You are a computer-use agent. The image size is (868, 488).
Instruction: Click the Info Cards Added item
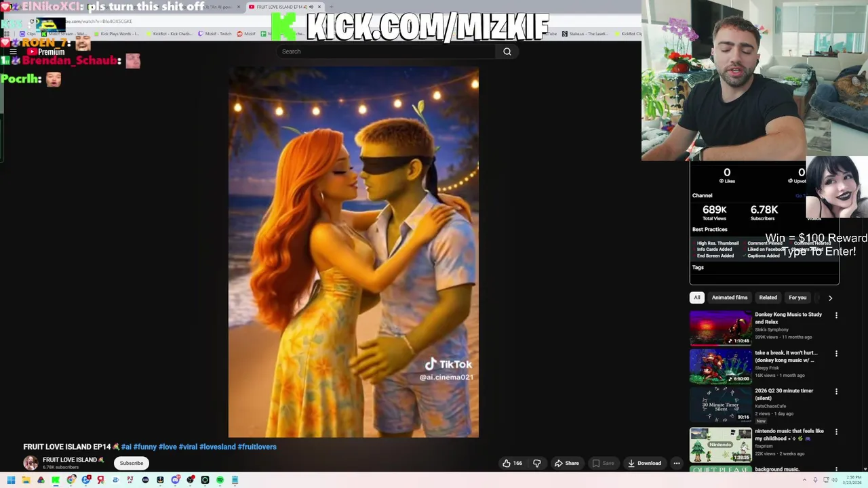coord(714,249)
